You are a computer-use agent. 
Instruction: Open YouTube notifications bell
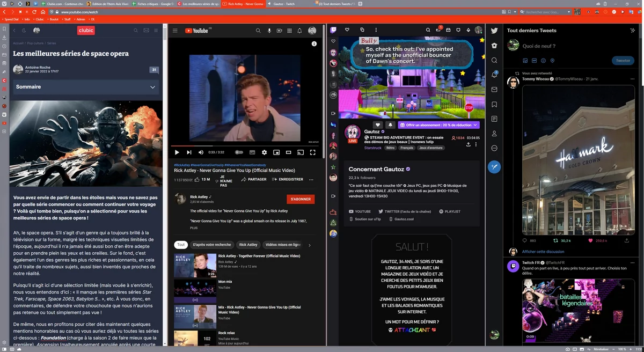pos(299,31)
